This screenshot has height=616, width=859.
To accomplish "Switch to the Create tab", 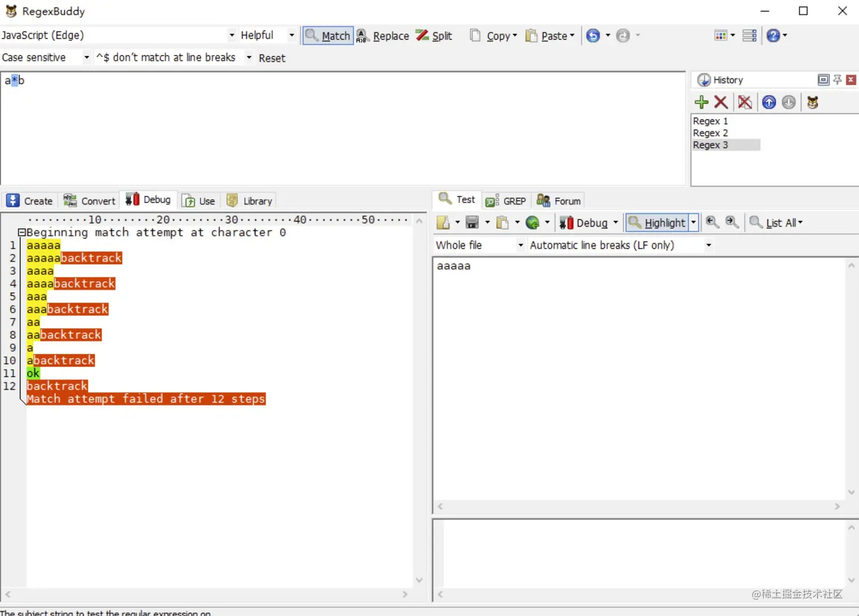I will (x=30, y=200).
